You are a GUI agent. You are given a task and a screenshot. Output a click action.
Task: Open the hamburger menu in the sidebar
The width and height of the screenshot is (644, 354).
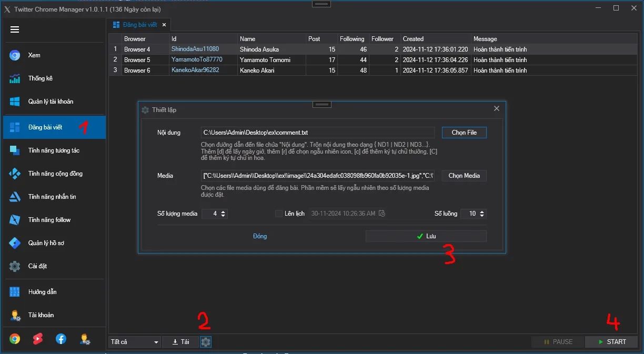pyautogui.click(x=15, y=29)
